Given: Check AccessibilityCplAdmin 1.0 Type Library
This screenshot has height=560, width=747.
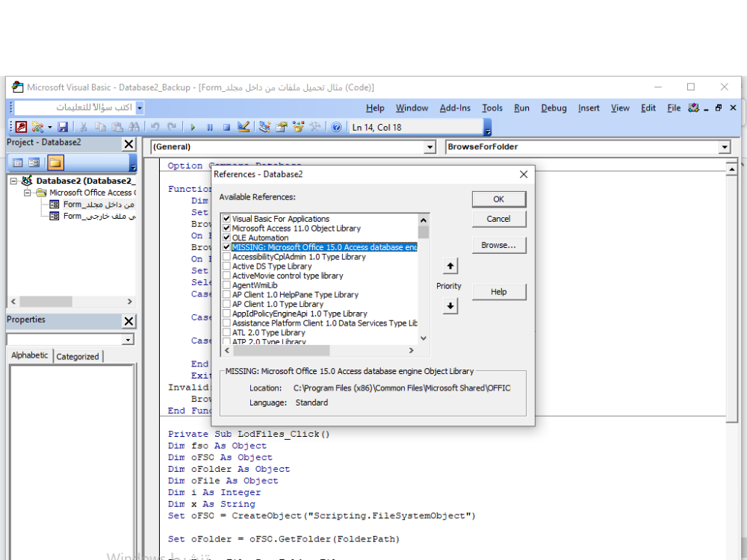Looking at the screenshot, I should click(227, 257).
